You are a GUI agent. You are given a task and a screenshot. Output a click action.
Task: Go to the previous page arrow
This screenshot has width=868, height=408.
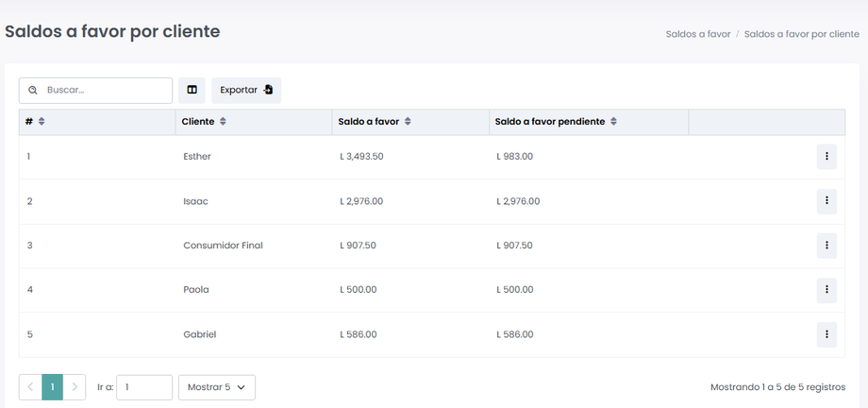tap(30, 387)
